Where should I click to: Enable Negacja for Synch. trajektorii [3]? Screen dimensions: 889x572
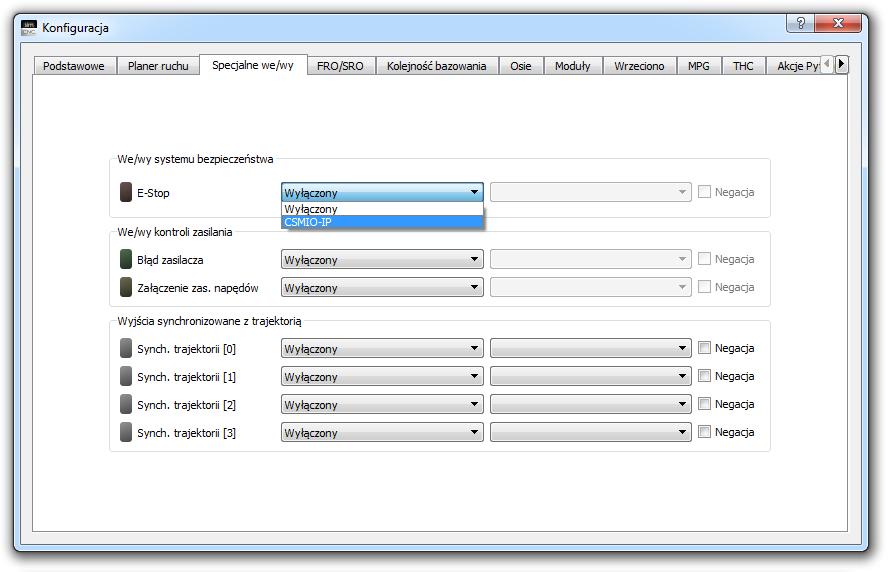[x=704, y=432]
